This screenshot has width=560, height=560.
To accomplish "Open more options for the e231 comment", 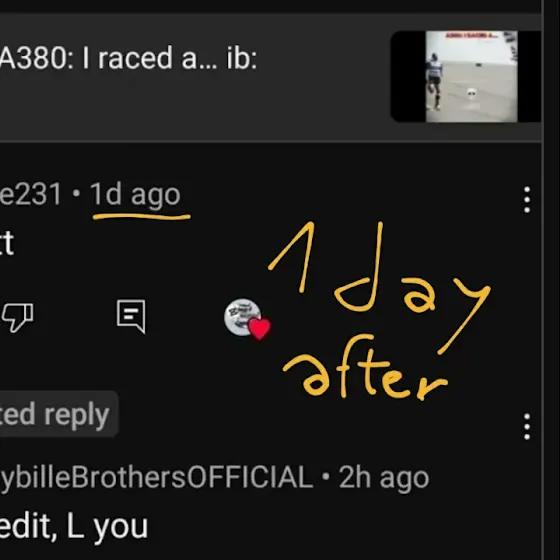I will click(x=527, y=200).
